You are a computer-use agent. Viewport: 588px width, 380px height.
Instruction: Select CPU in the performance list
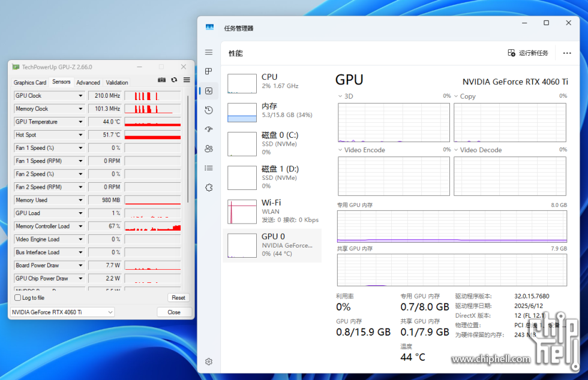(272, 83)
